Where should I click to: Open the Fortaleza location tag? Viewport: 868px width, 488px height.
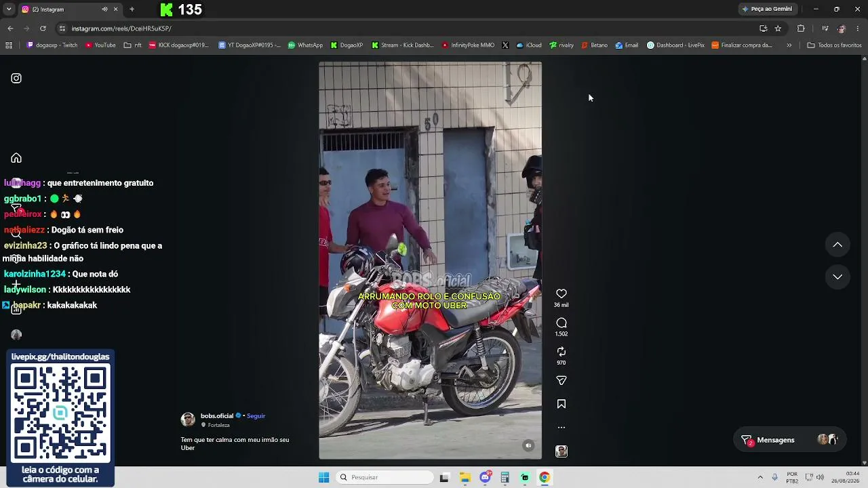[218, 425]
